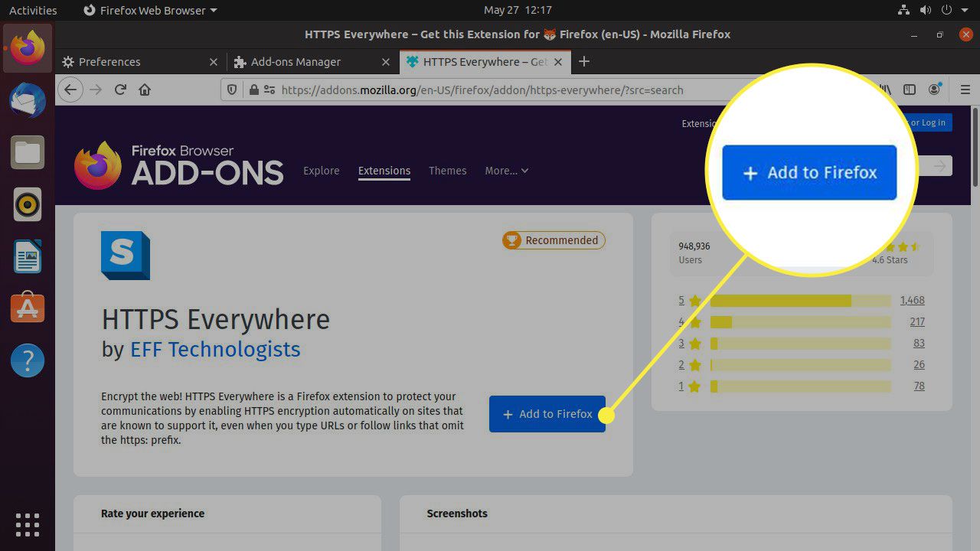This screenshot has width=980, height=551.
Task: View the 78 one-star reviews
Action: tap(919, 386)
